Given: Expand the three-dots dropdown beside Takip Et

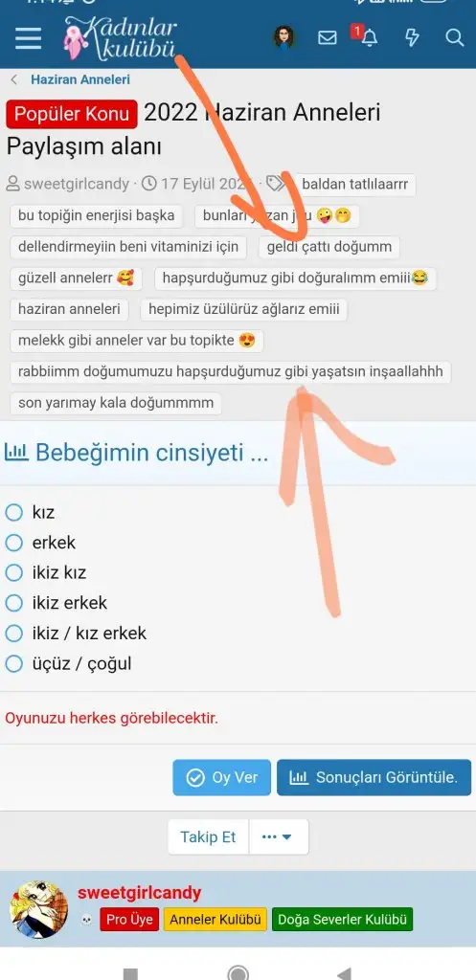Looking at the screenshot, I should [279, 836].
